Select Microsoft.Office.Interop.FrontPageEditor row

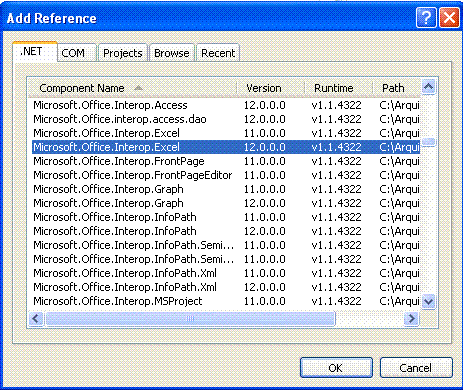226,175
